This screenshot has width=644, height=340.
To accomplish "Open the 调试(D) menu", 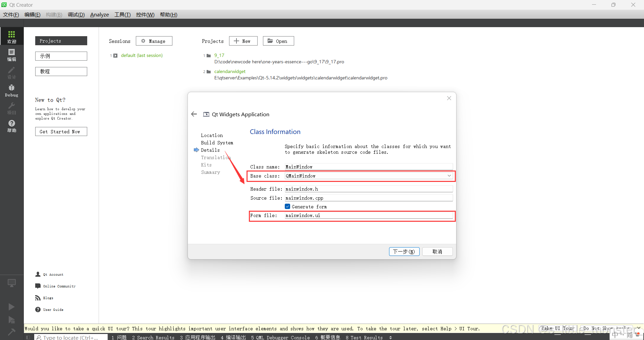I will pyautogui.click(x=76, y=15).
